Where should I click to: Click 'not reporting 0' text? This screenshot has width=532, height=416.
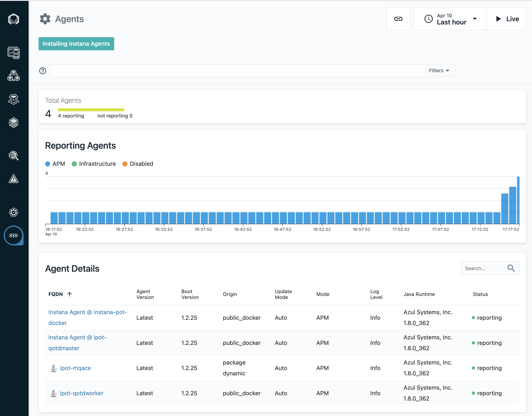(x=115, y=116)
